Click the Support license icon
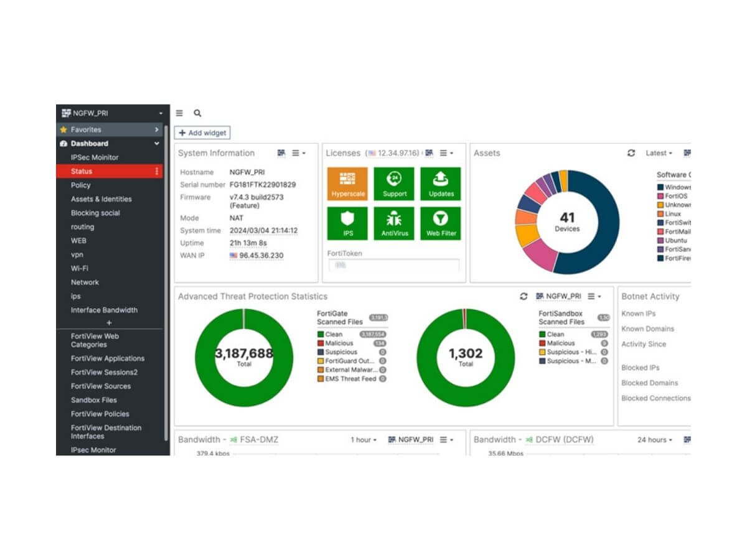The width and height of the screenshot is (747, 560). pos(395,184)
